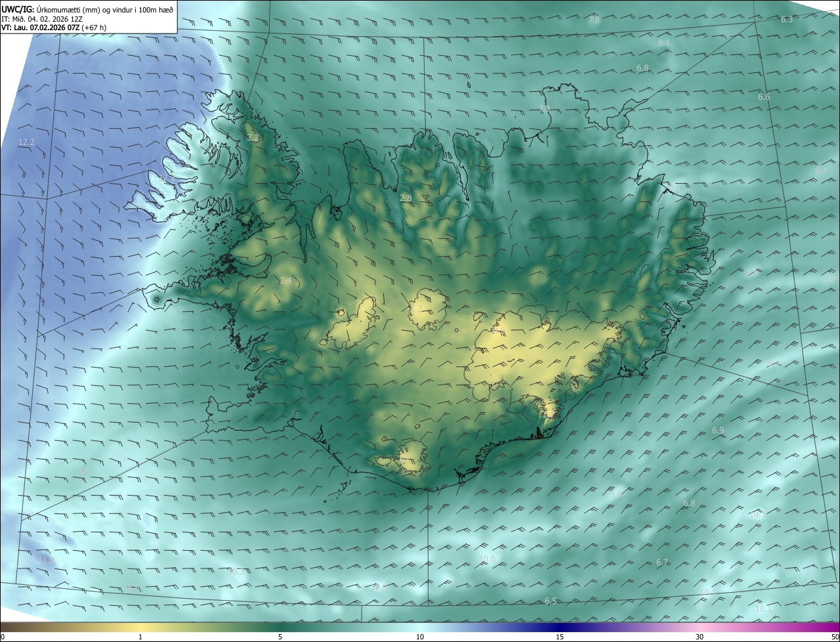The height and width of the screenshot is (642, 840).
Task: Click the 10 tick on the colour scale
Action: click(x=420, y=637)
